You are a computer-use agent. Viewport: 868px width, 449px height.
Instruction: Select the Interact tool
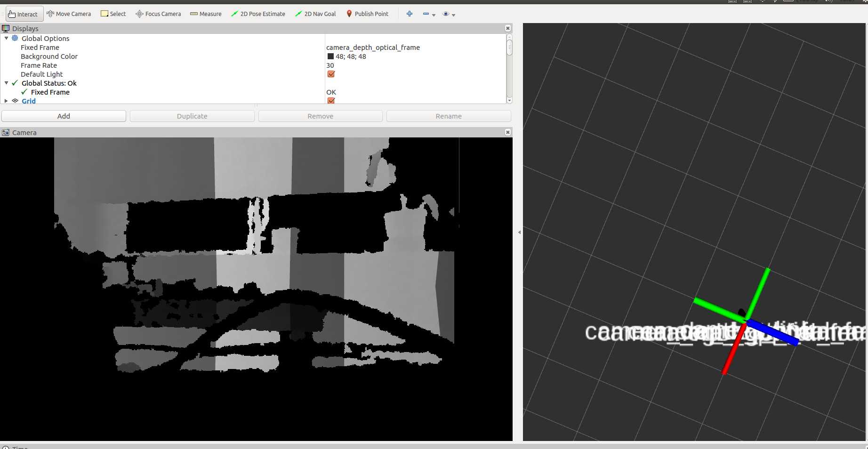[24, 14]
